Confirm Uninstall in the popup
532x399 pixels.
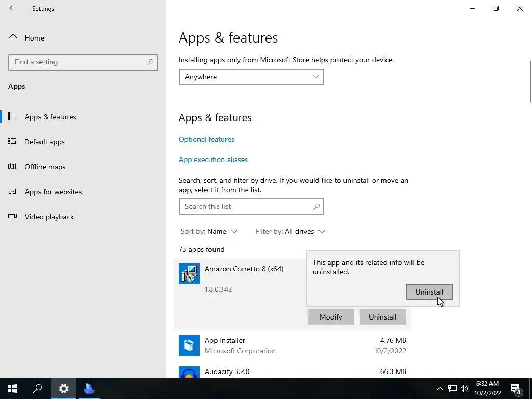(430, 292)
